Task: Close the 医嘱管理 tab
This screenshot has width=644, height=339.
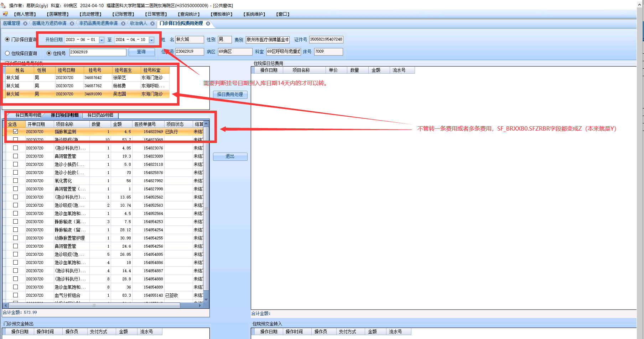Action: coord(25,23)
